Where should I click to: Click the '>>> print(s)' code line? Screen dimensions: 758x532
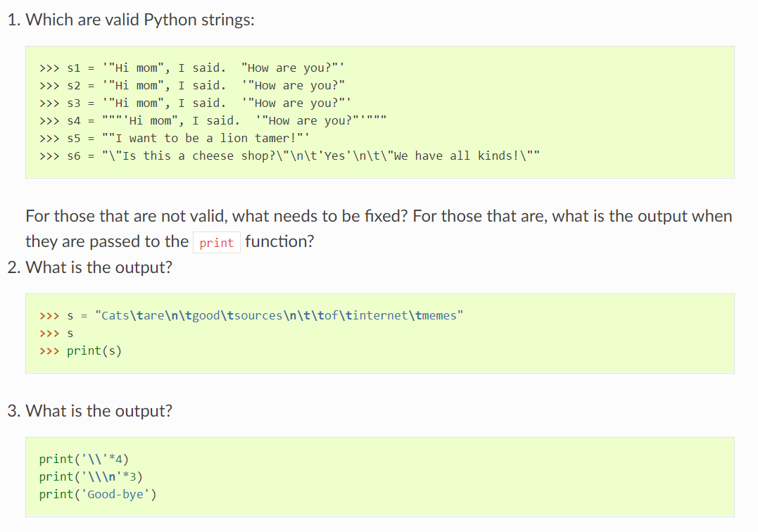[x=80, y=350]
